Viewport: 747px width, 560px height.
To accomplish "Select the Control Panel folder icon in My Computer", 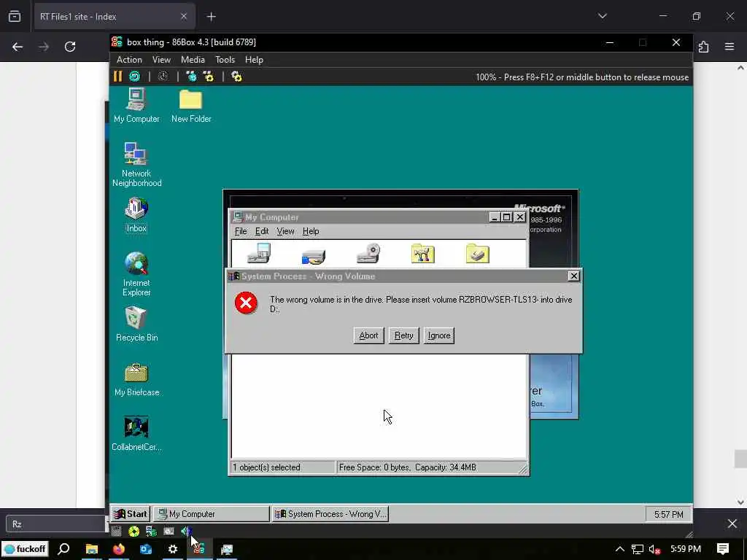I will tap(423, 253).
